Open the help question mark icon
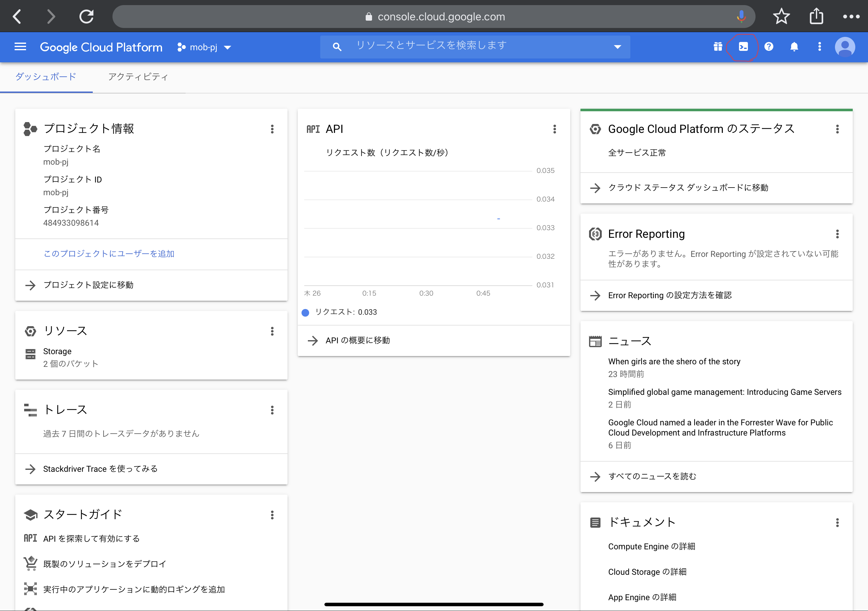The image size is (868, 611). pos(769,47)
